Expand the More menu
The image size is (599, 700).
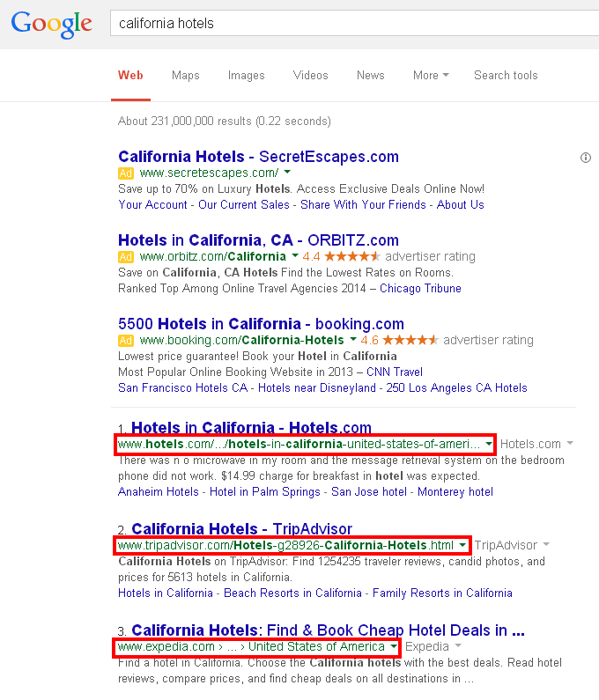point(431,75)
